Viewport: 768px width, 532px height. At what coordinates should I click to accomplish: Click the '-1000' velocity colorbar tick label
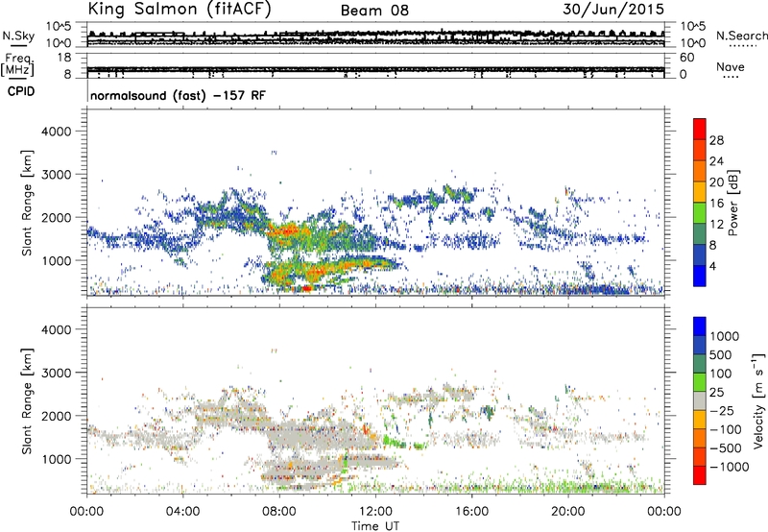[x=730, y=467]
